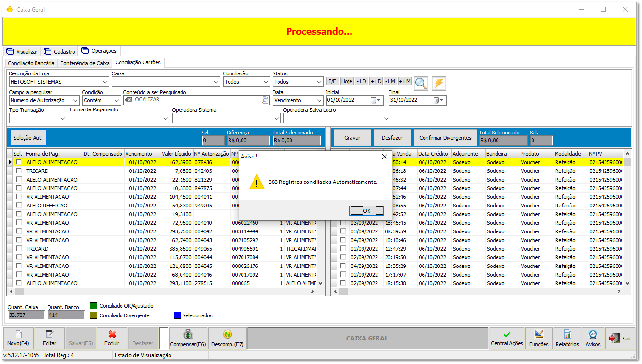Open Central Ações checkmark button
This screenshot has width=642, height=364.
(x=507, y=338)
